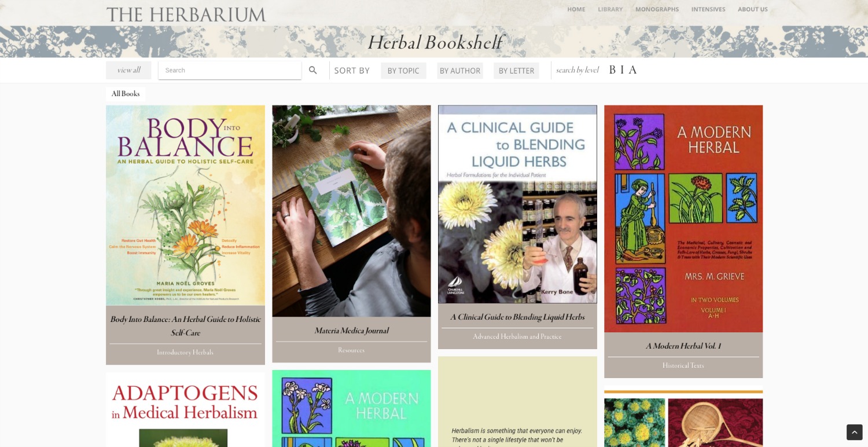Open the Materia Medica Journal title link
This screenshot has width=868, height=447.
351,331
